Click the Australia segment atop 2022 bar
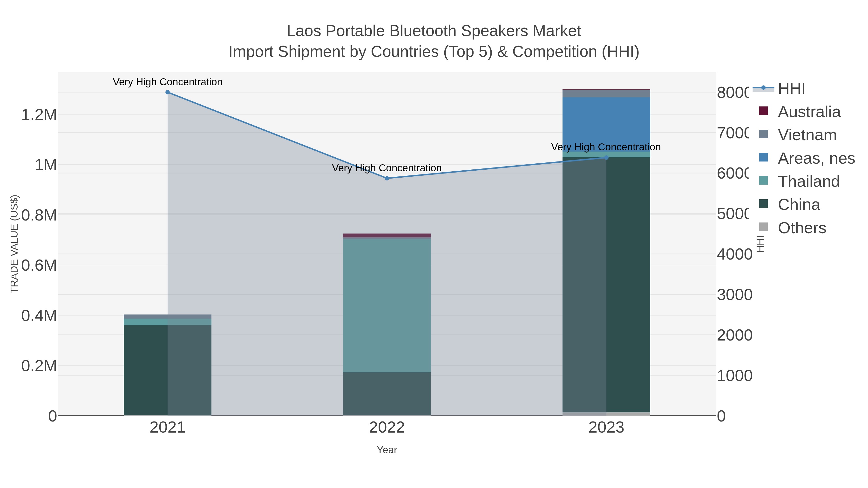 pos(387,235)
